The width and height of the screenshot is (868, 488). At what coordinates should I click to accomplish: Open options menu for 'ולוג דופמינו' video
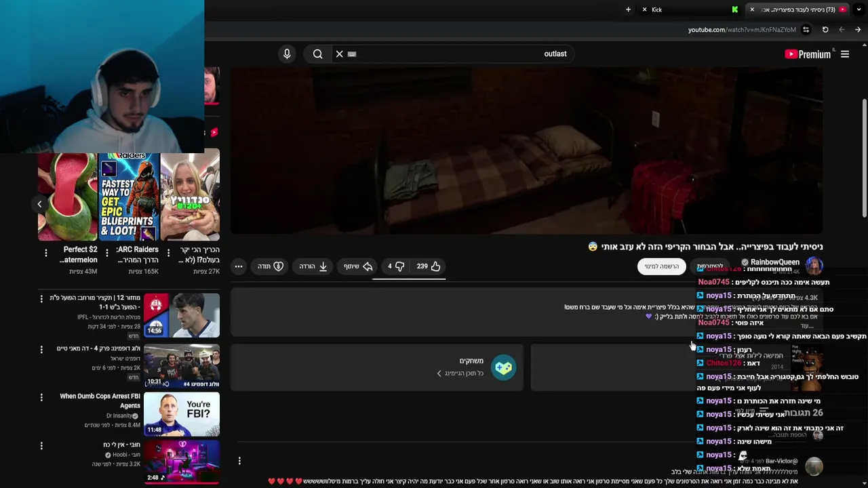coord(41,350)
